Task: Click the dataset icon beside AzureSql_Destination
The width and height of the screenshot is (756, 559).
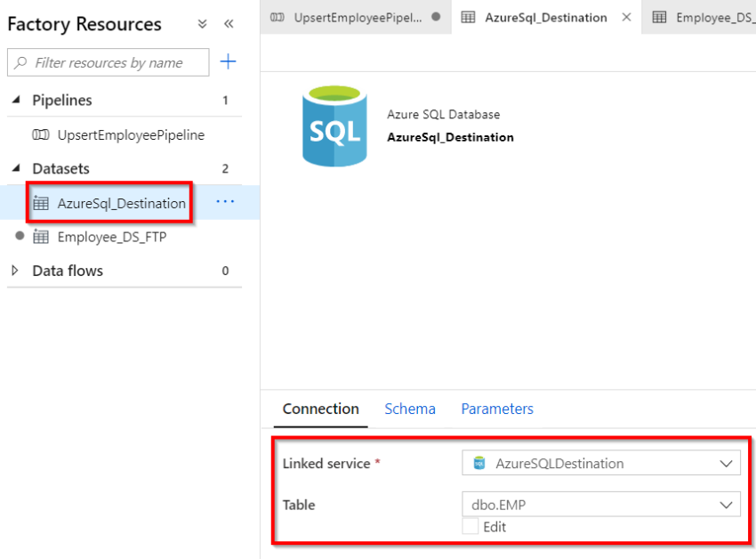Action: [x=42, y=203]
